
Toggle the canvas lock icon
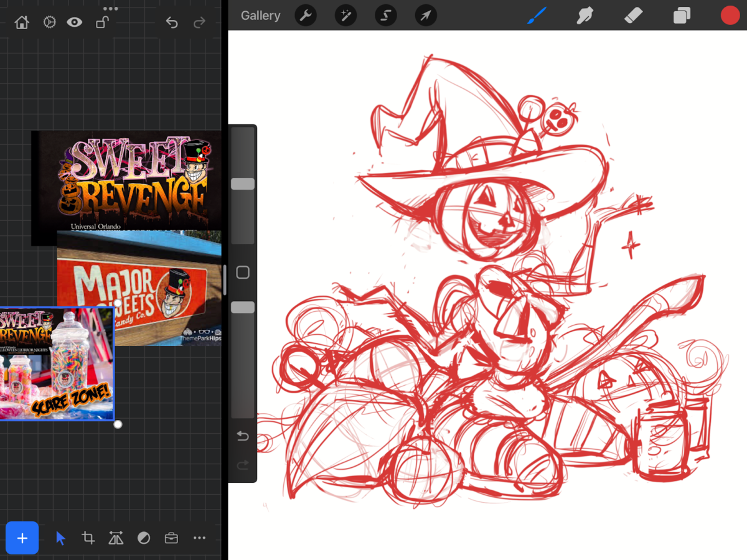pos(101,23)
